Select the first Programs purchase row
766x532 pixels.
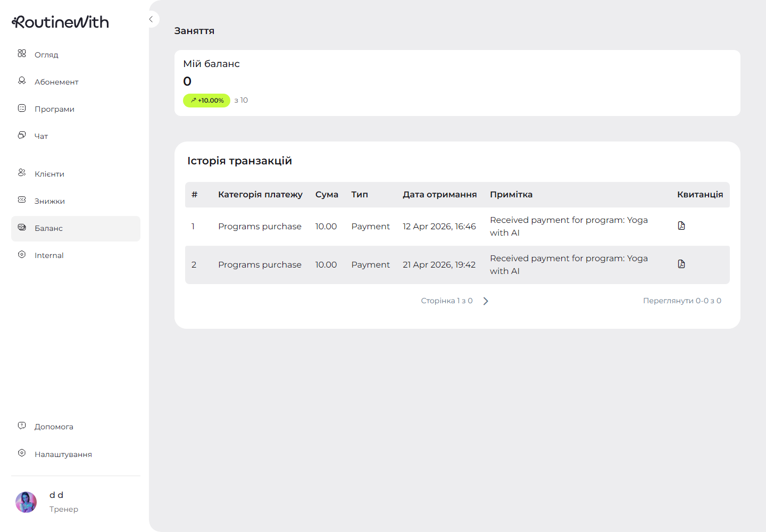click(x=260, y=227)
